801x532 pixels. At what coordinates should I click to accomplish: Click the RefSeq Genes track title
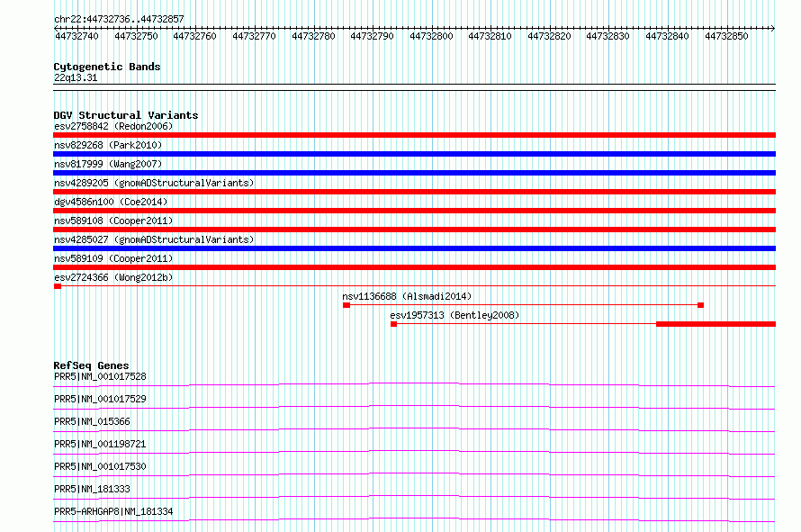pyautogui.click(x=92, y=365)
